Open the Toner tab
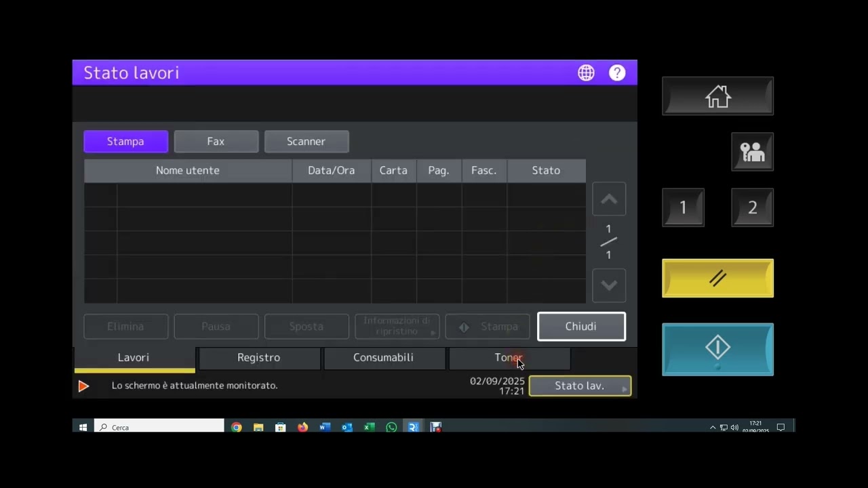Screen dimensions: 868x488 [x=509, y=358]
